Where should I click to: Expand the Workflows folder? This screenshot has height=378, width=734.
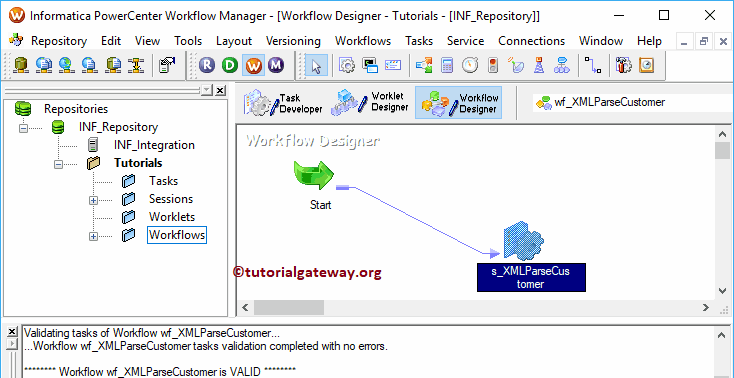click(x=93, y=237)
